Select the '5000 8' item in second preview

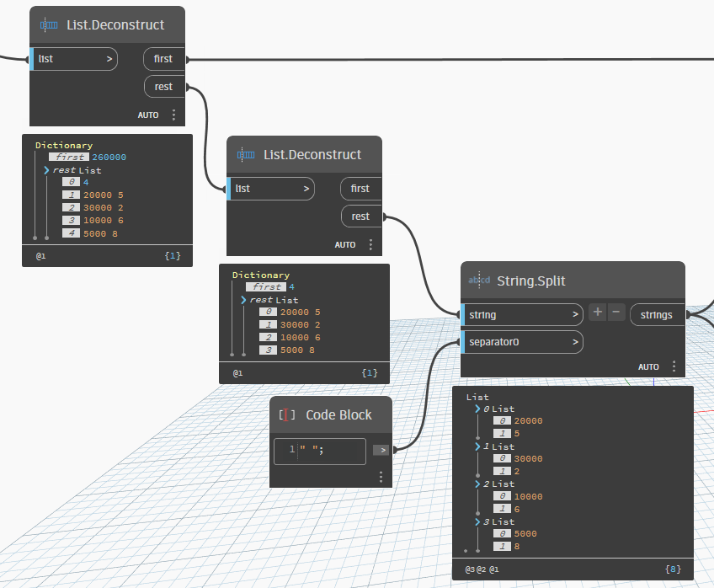[298, 350]
